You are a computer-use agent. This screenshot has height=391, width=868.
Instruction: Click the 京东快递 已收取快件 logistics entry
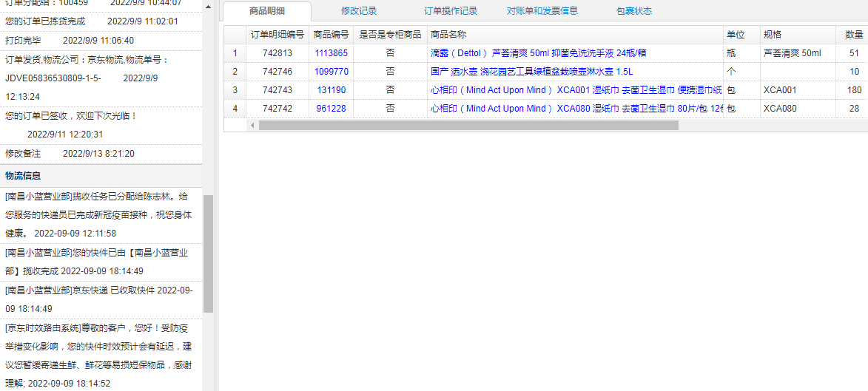[x=101, y=300]
